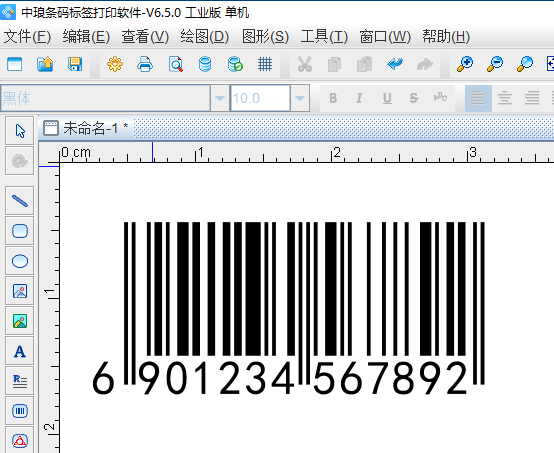The width and height of the screenshot is (554, 453).
Task: Select the ellipse drawing tool
Action: click(20, 261)
